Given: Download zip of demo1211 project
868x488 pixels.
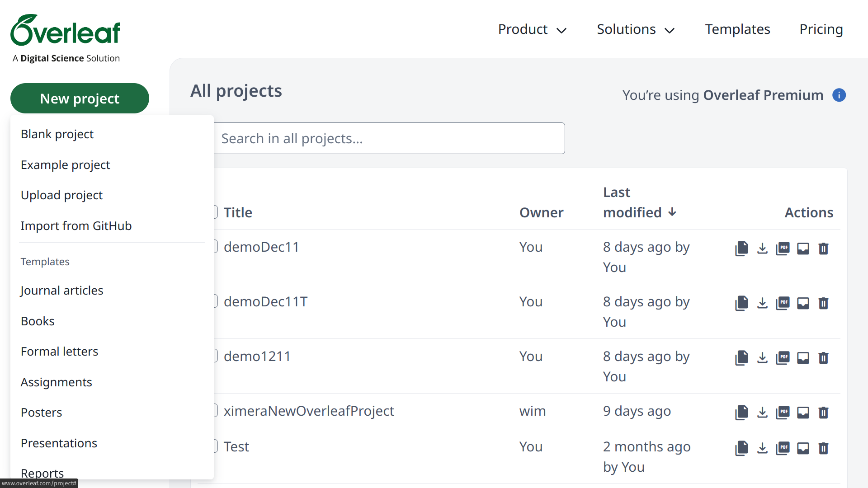Looking at the screenshot, I should pyautogui.click(x=762, y=358).
